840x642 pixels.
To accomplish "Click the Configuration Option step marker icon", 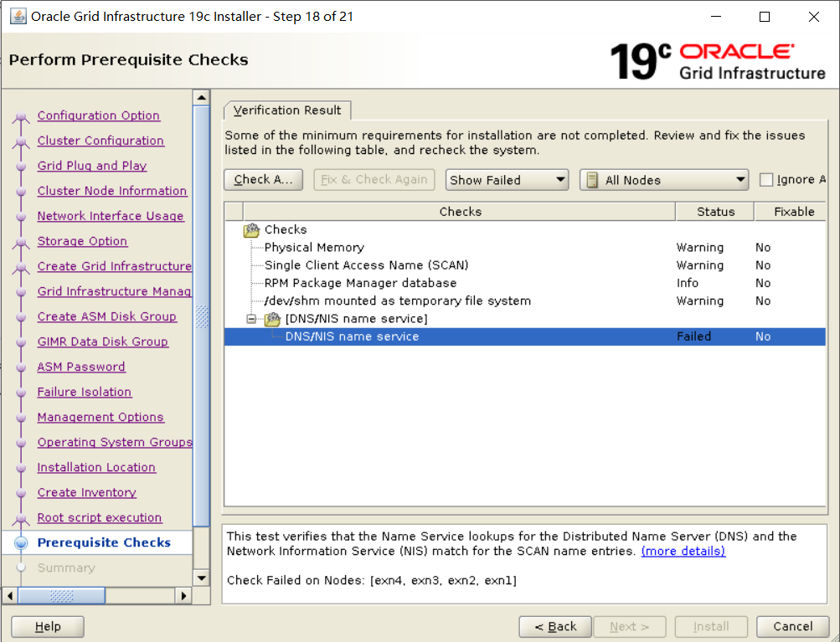I will [x=21, y=116].
